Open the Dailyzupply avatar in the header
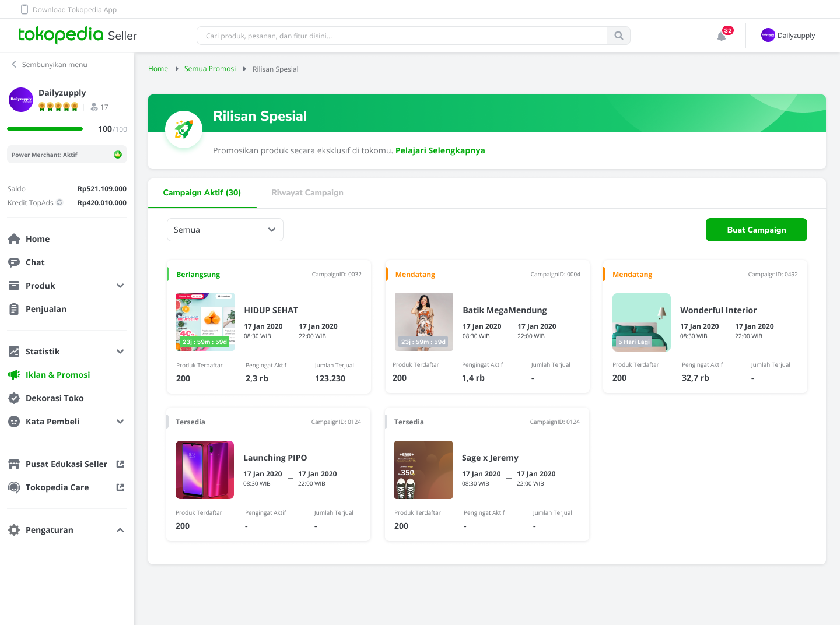Screen dimensions: 840x625 pos(768,35)
